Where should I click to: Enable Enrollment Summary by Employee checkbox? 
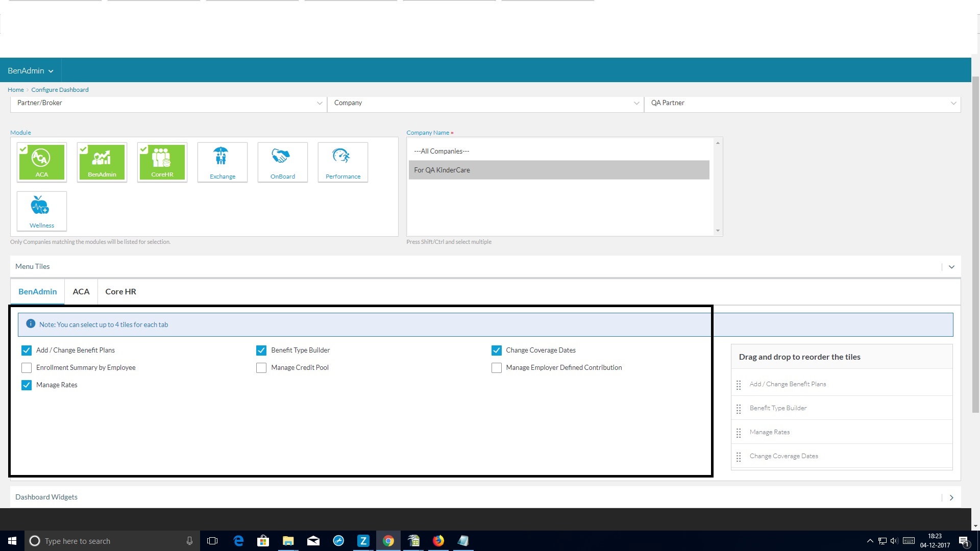pos(27,368)
